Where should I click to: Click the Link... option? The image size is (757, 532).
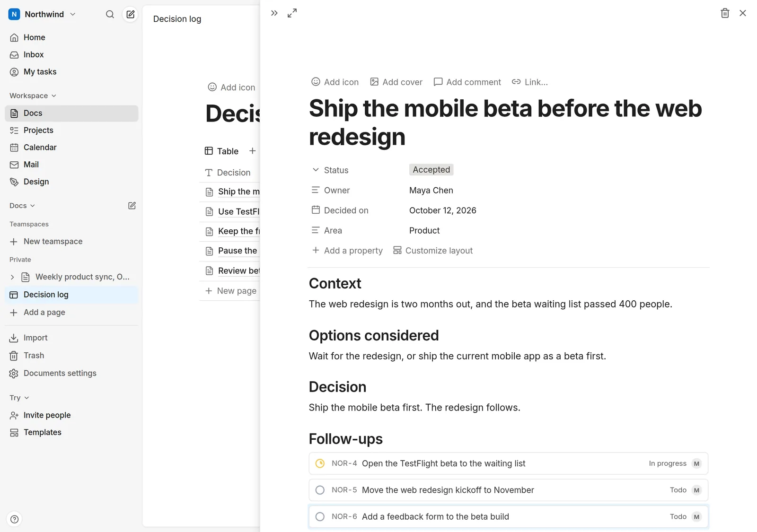[530, 82]
